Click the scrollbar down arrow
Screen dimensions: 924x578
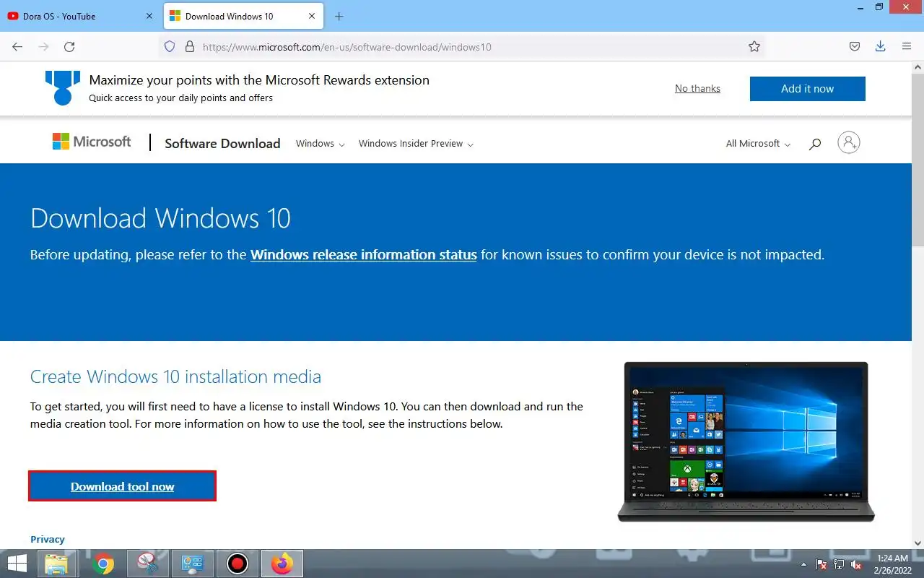point(918,543)
